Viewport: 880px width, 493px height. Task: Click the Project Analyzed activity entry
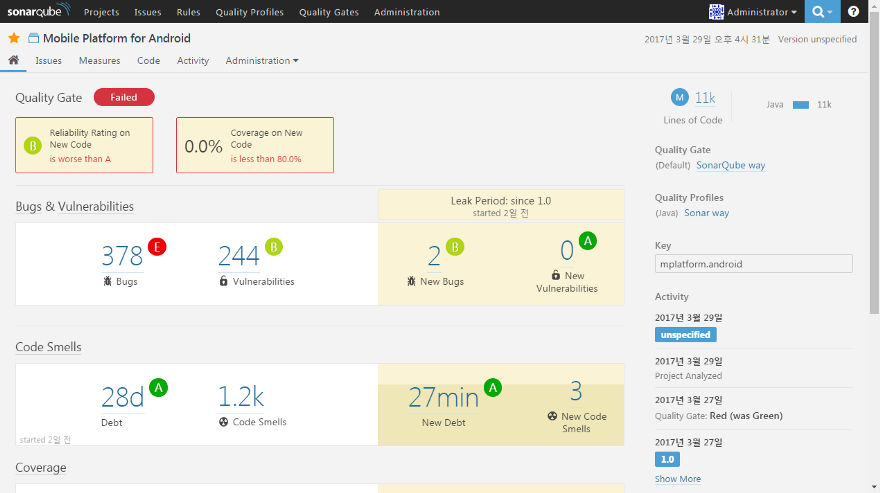coord(689,376)
